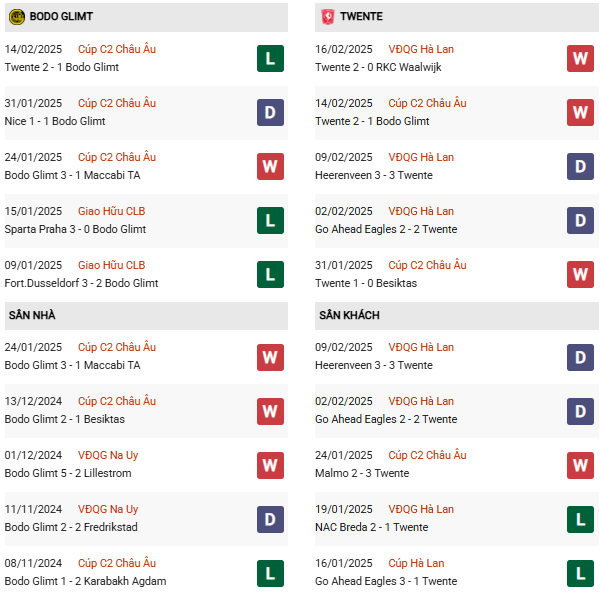Open VĐQG Hà Lan link dated 16/02/2025
This screenshot has width=600, height=595.
[x=421, y=49]
